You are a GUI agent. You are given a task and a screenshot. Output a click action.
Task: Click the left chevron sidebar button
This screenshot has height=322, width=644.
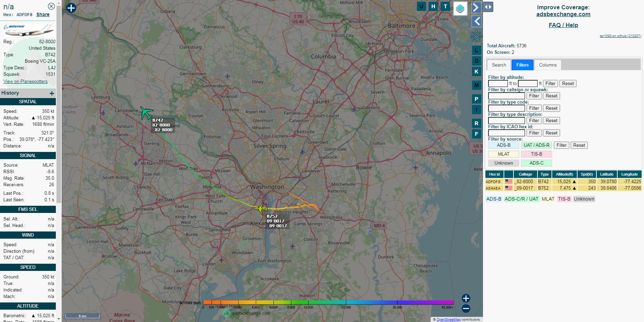pos(476,22)
